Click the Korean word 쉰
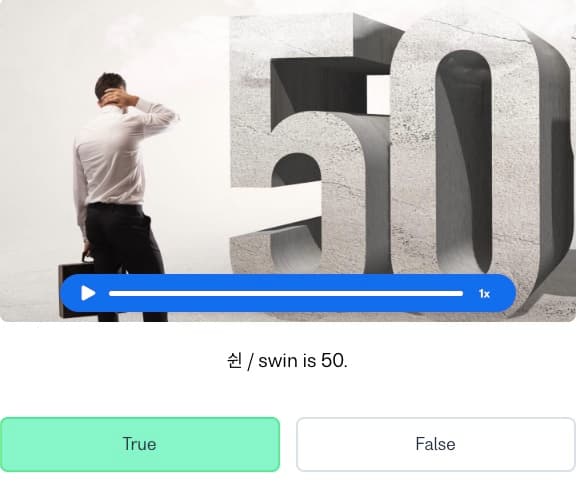 pyautogui.click(x=234, y=361)
